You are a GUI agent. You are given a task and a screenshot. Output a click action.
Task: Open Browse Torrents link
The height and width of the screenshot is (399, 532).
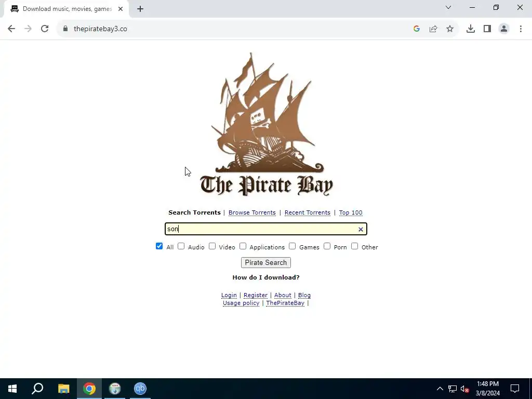[x=252, y=212]
